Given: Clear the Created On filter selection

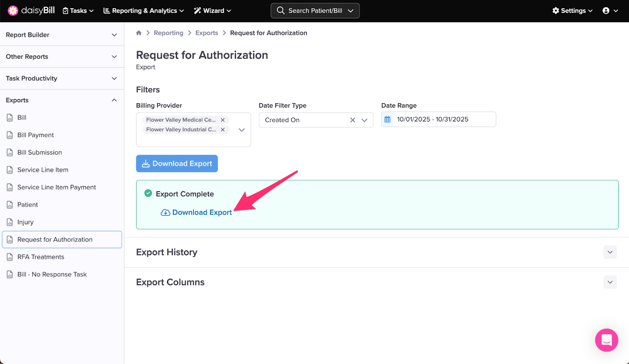Looking at the screenshot, I should tap(353, 120).
